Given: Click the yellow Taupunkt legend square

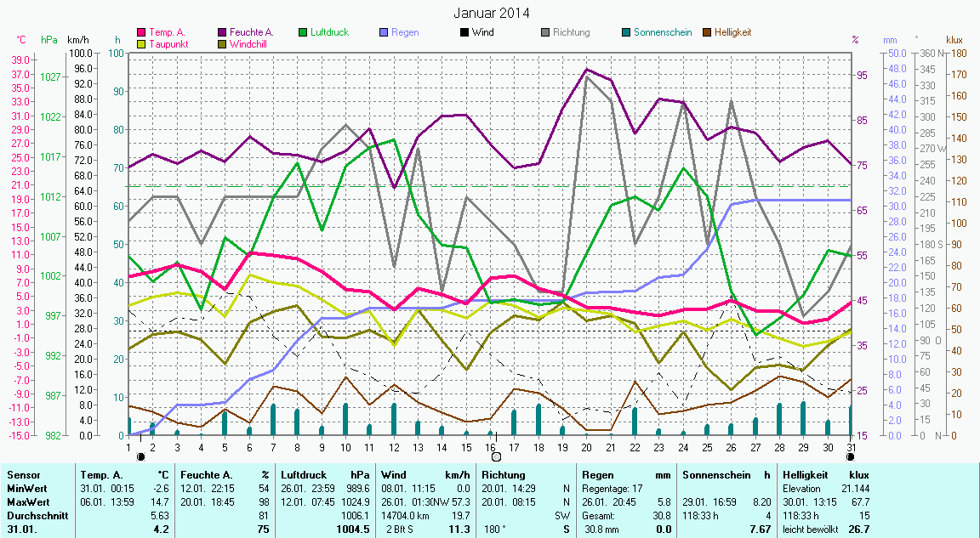Looking at the screenshot, I should click(x=142, y=43).
